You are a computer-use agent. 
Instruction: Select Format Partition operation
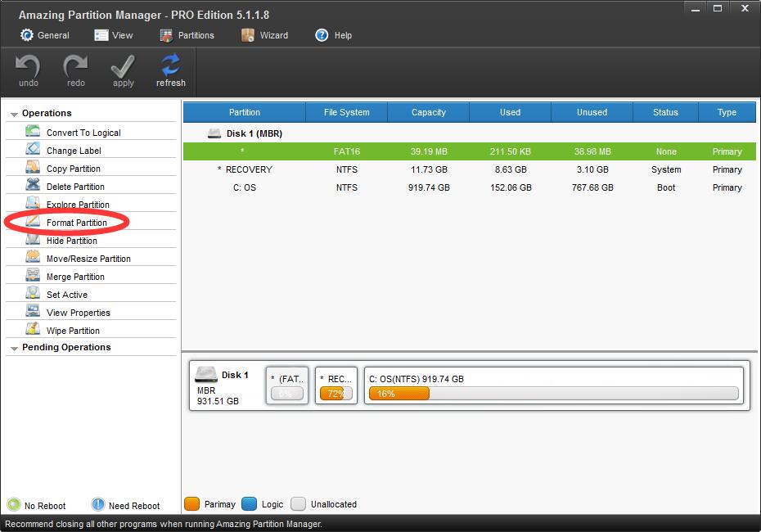(x=77, y=223)
